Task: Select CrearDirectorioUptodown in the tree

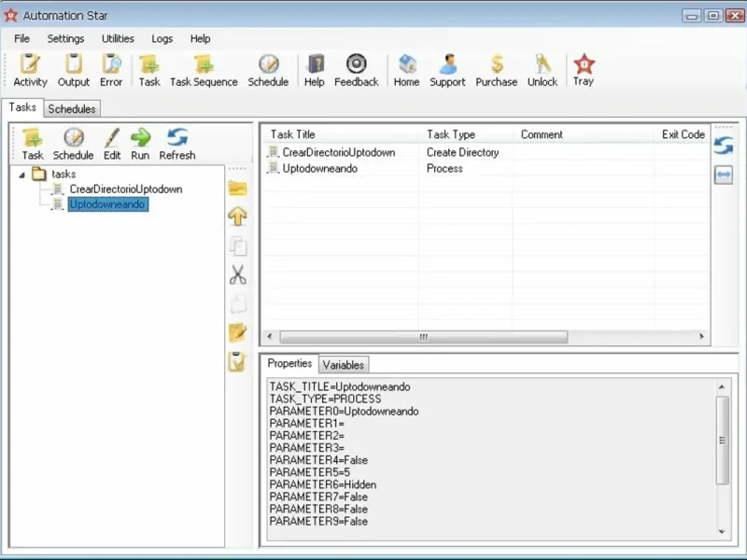Action: (x=126, y=189)
